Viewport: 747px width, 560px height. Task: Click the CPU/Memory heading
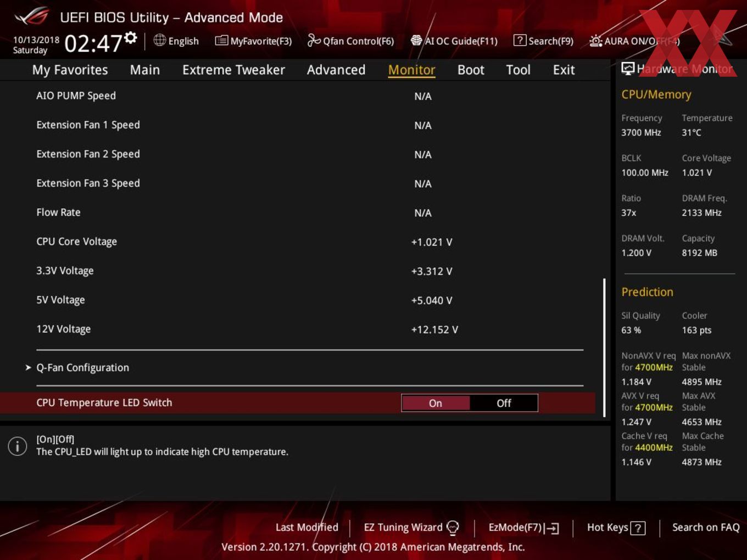[656, 94]
